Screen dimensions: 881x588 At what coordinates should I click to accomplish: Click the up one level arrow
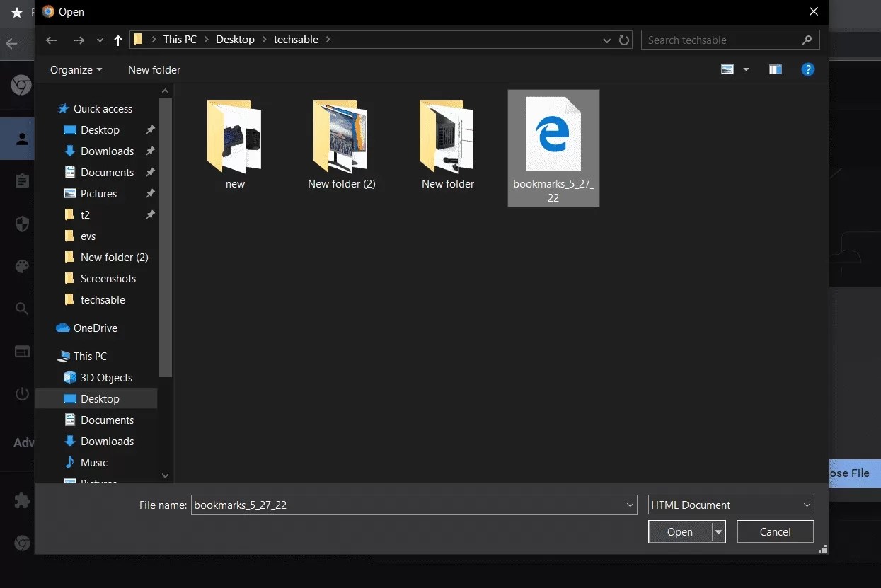coord(117,40)
